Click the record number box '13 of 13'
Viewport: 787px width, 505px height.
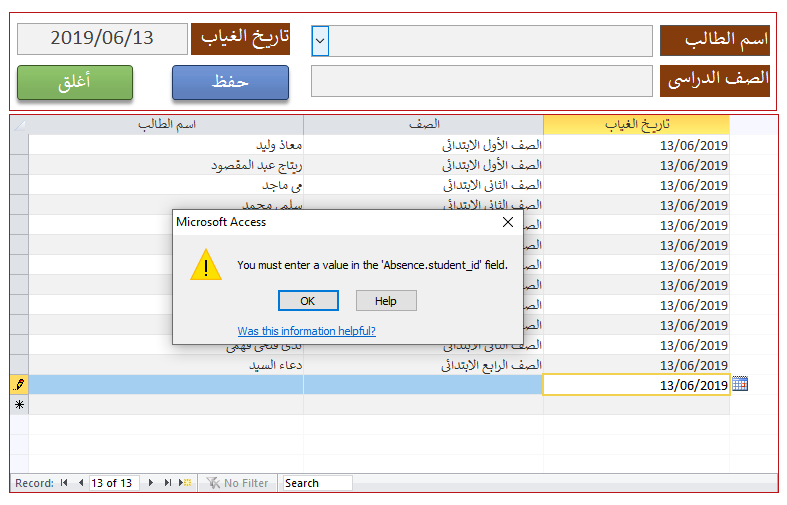click(x=112, y=483)
